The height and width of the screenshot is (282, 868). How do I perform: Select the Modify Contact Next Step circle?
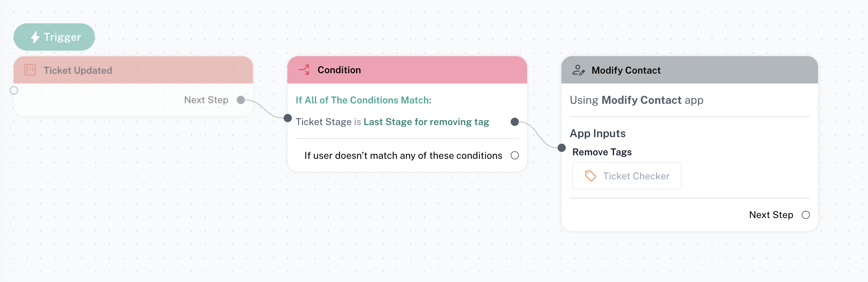806,215
